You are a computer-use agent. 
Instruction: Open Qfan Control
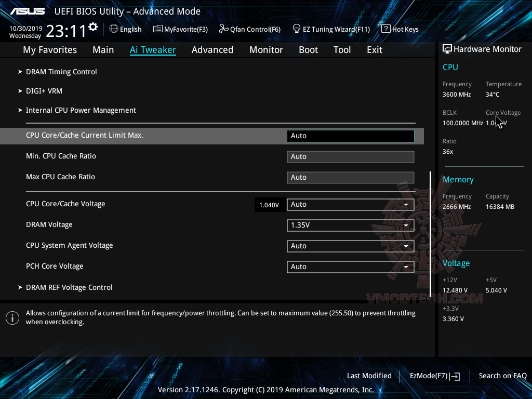tap(249, 29)
